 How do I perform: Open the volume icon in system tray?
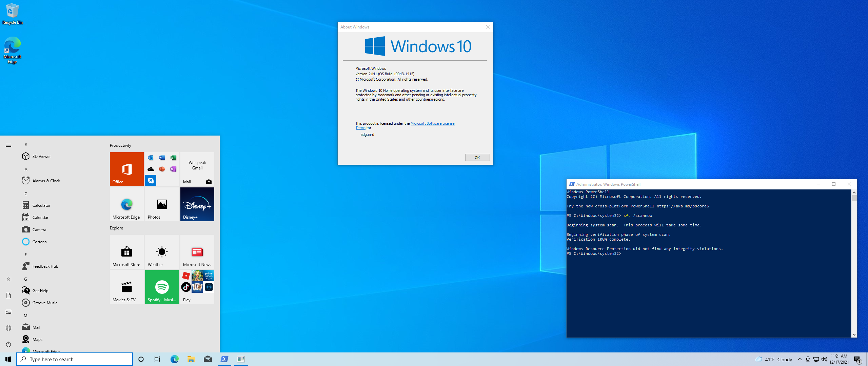click(824, 359)
